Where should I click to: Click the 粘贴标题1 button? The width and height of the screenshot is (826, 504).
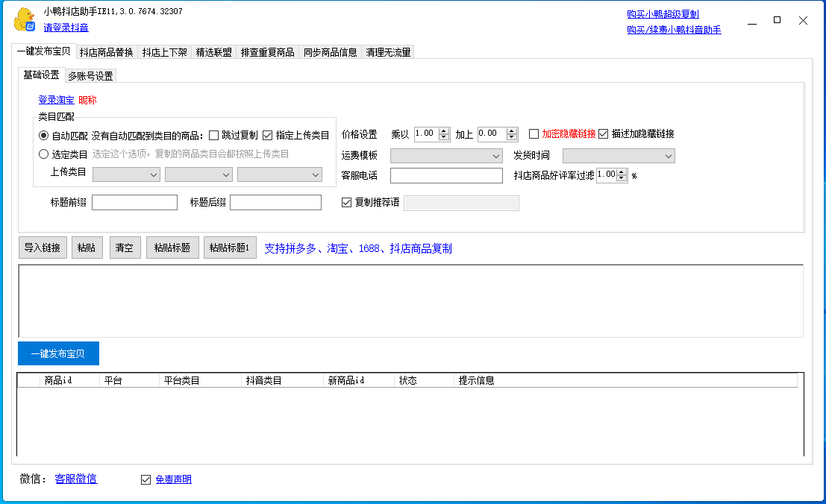click(230, 248)
